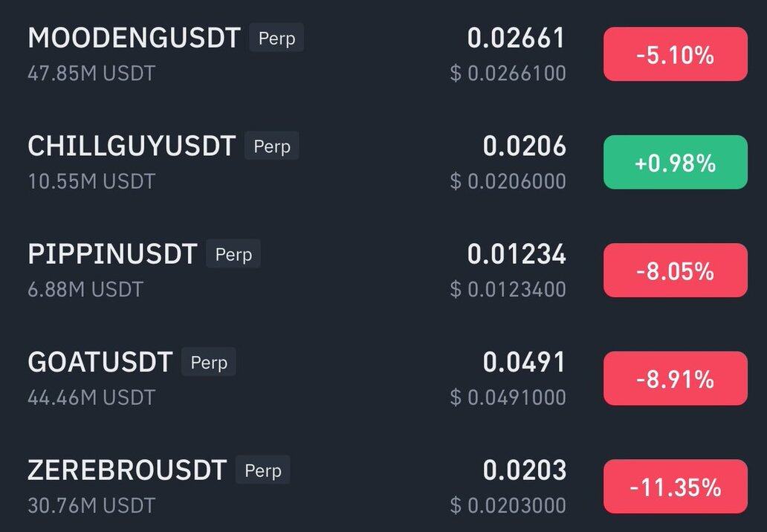Screen dimensions: 767x532
Task: Click the Perp tag beside GOATUSDT
Action: pos(209,363)
